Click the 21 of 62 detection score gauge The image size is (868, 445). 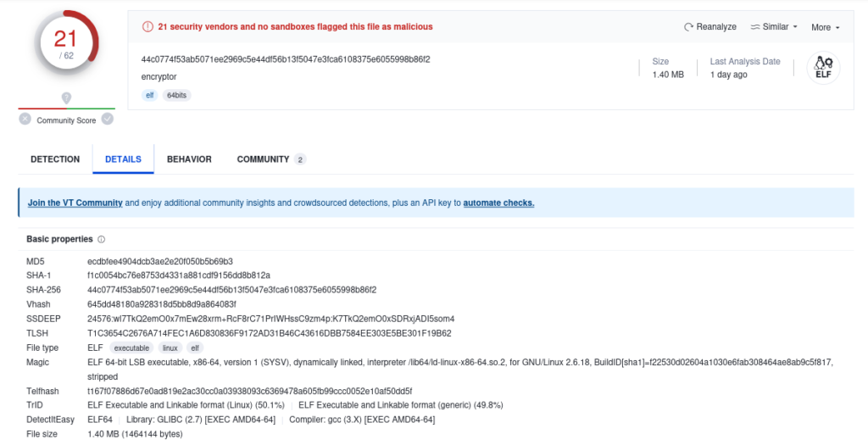pyautogui.click(x=66, y=42)
